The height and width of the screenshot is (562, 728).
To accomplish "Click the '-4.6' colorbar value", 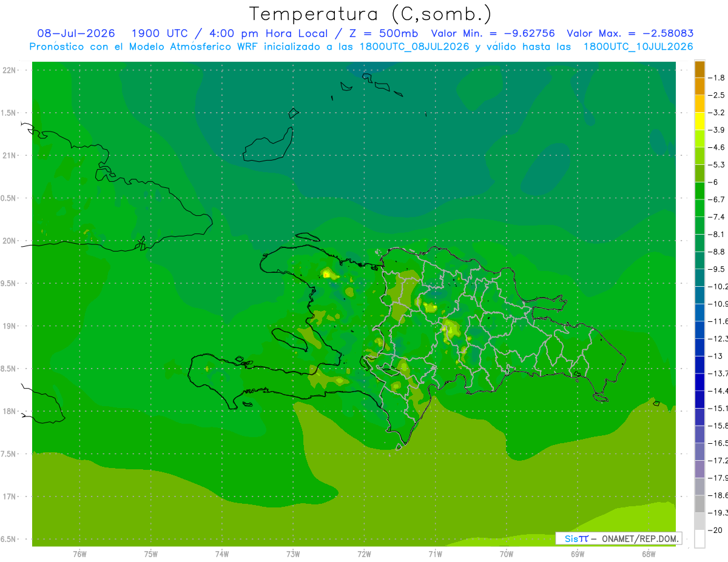I will point(716,147).
